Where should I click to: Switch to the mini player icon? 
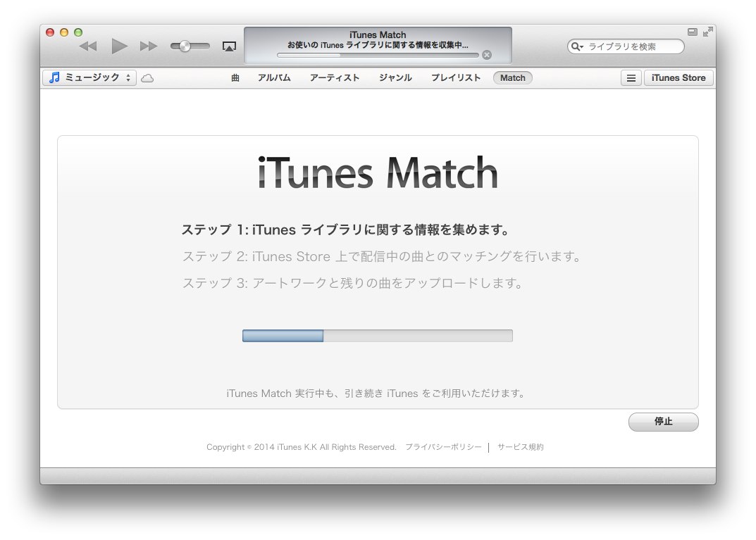[x=693, y=32]
